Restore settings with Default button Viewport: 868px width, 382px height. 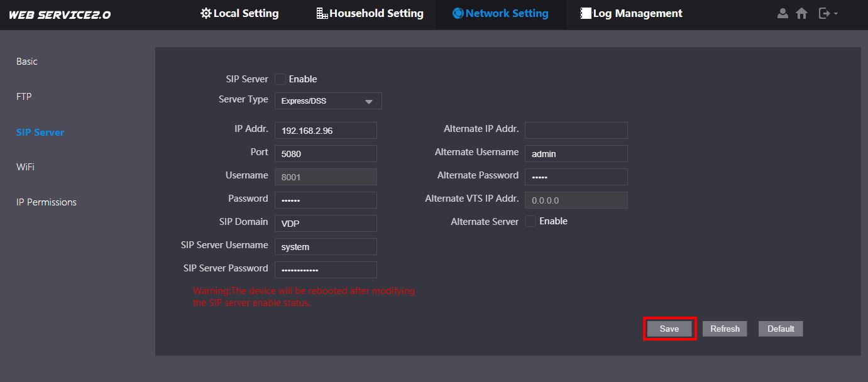click(781, 329)
